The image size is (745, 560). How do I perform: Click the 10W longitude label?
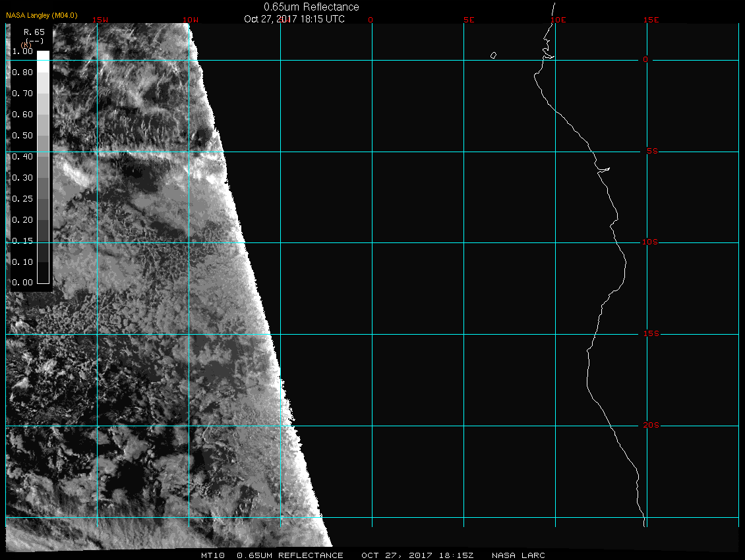[x=191, y=20]
